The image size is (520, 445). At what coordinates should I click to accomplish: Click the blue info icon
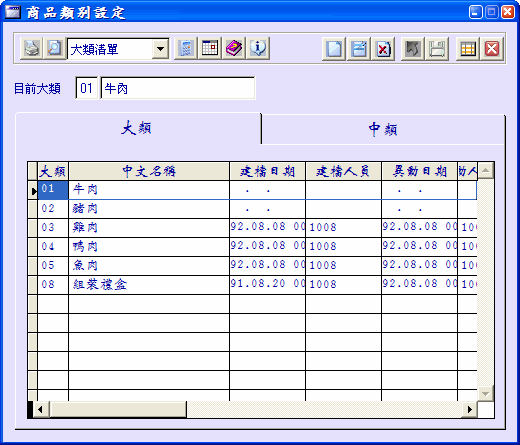coord(258,49)
